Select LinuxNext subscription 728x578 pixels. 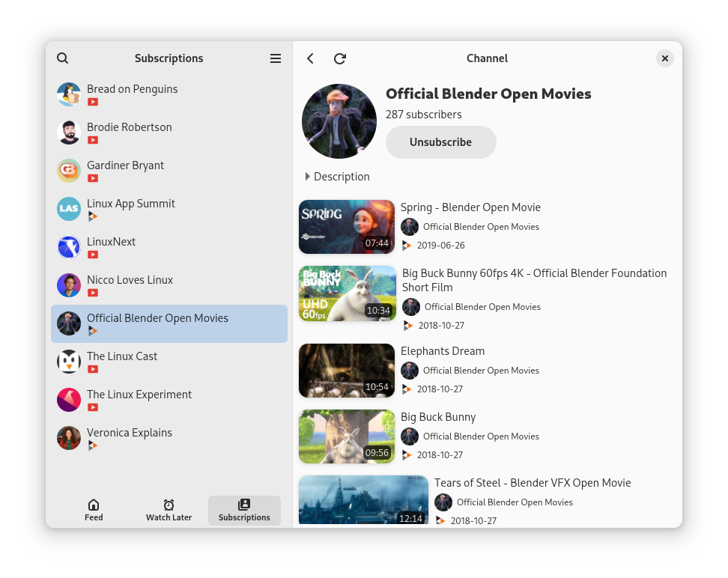[x=169, y=248]
